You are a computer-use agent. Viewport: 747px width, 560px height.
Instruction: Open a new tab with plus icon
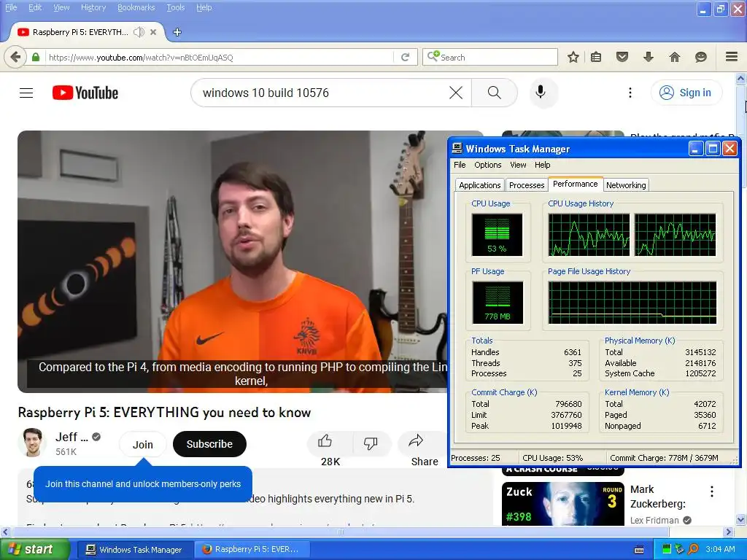(x=177, y=32)
